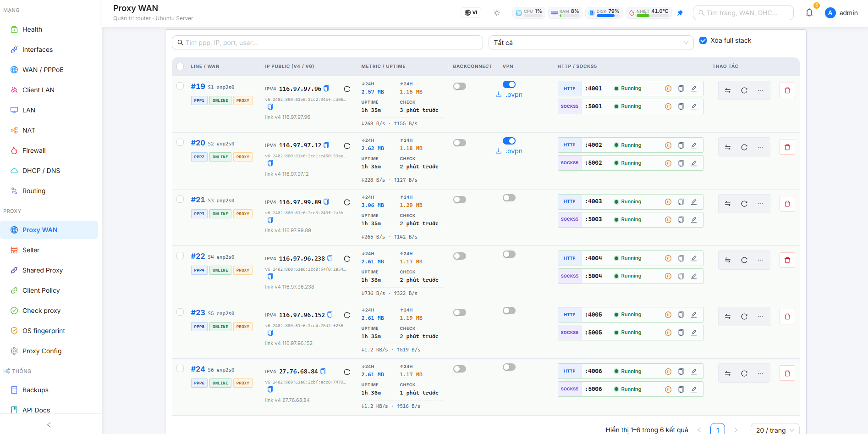Select the checkbox for line #22
The image size is (868, 434).
coord(180,256)
